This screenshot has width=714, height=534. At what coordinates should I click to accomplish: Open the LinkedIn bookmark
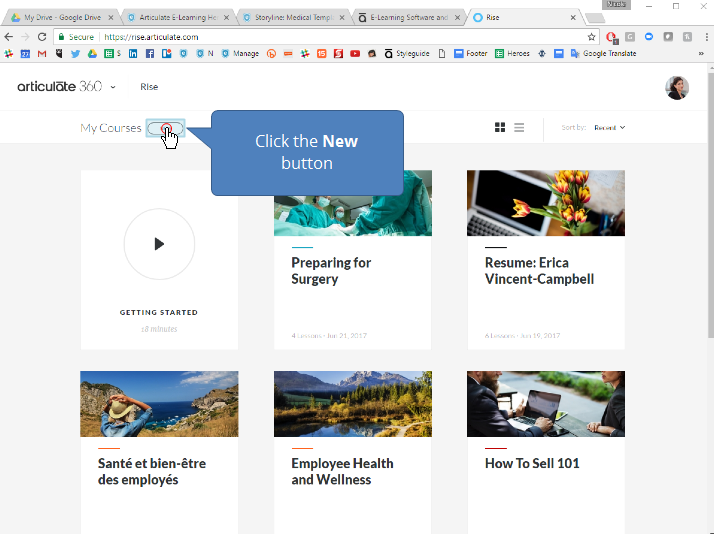(x=133, y=54)
